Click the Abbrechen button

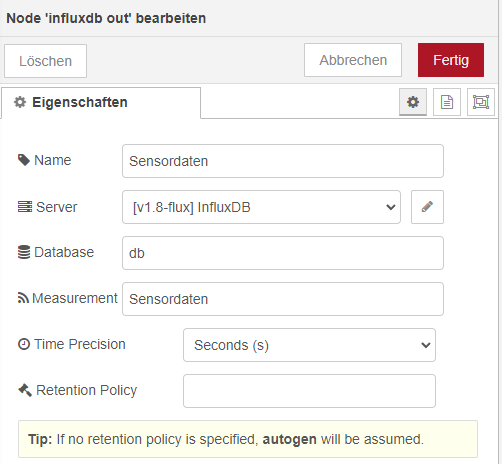(353, 60)
